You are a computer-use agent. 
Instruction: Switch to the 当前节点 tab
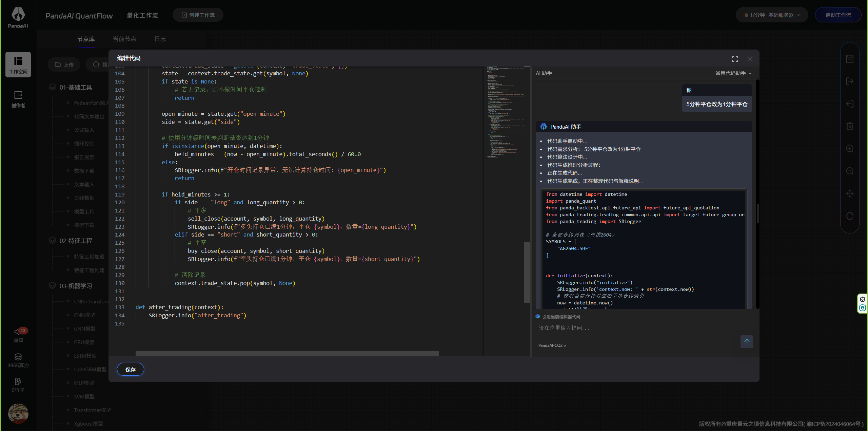point(124,39)
